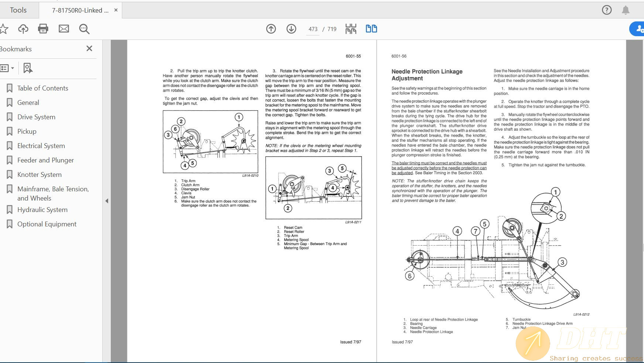Select the 7-81750R0-Linked document tab

[80, 10]
